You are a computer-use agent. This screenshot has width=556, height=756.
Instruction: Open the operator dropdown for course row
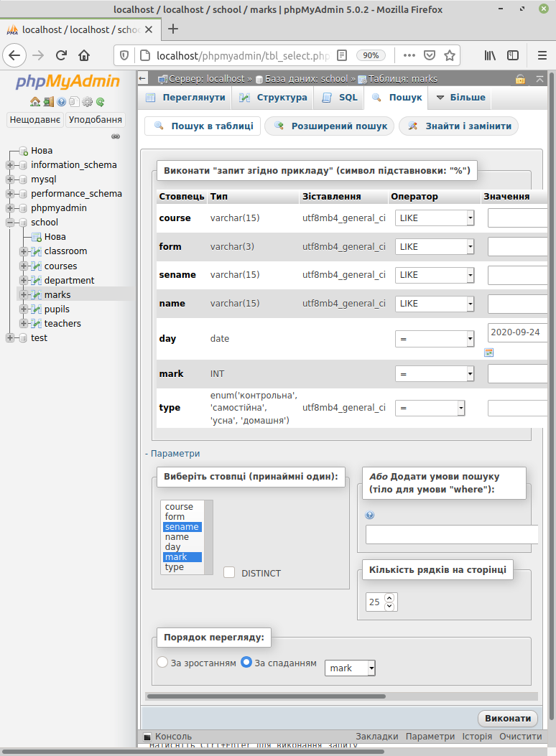tap(435, 218)
